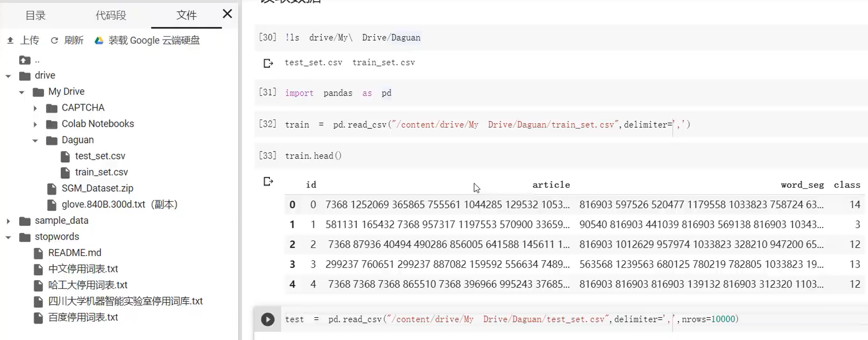Open the test_set.csv file

(100, 156)
